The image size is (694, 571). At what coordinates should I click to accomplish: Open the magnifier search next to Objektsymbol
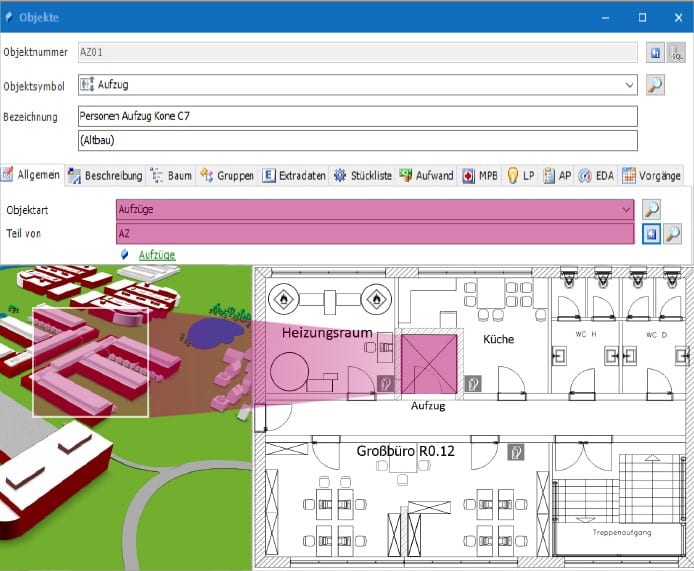point(655,85)
